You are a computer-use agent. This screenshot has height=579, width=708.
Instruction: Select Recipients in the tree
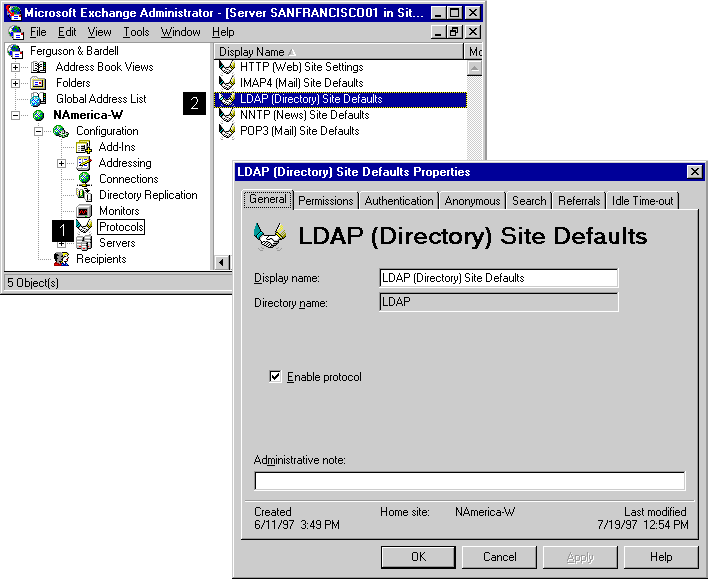coord(101,259)
